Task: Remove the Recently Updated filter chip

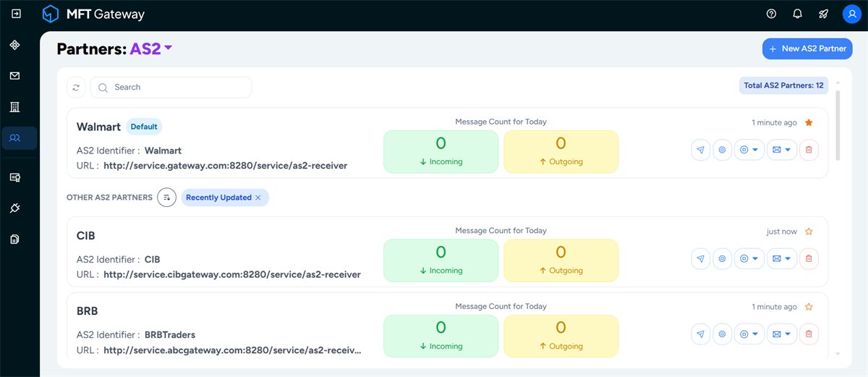Action: 258,198
